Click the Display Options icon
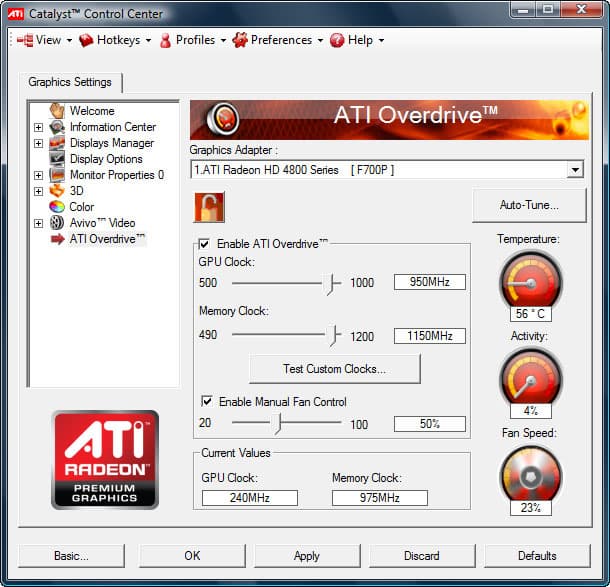Screen dimensions: 610x587 57,159
